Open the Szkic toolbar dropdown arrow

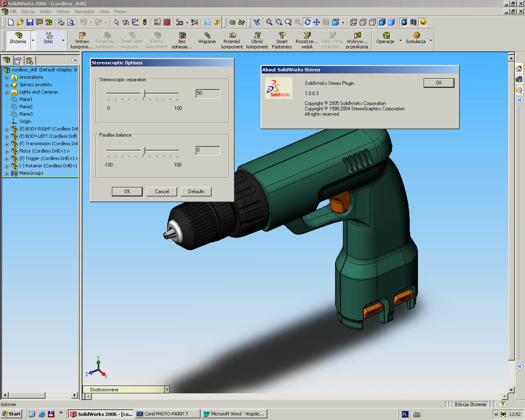click(x=63, y=40)
